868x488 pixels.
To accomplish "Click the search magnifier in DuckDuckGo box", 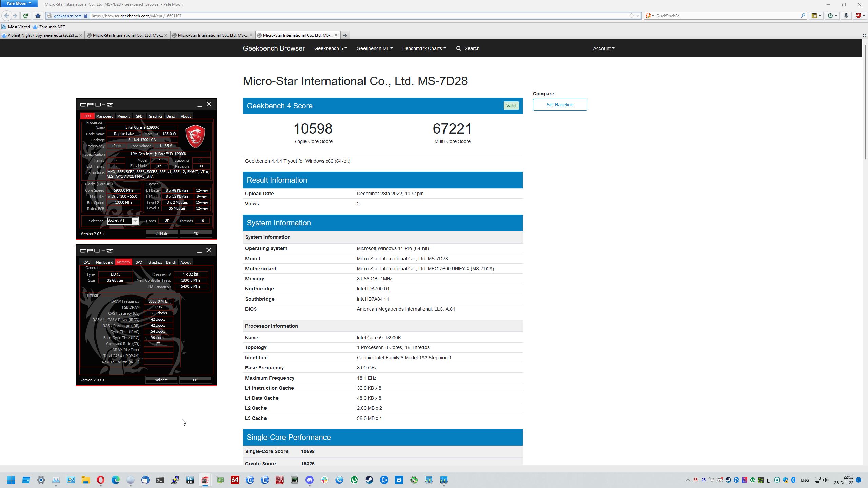I will pos(803,16).
